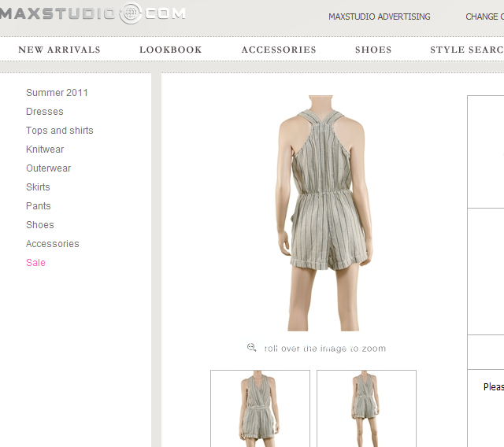
Task: Click the magnifier zoom icon below the image
Action: point(251,348)
